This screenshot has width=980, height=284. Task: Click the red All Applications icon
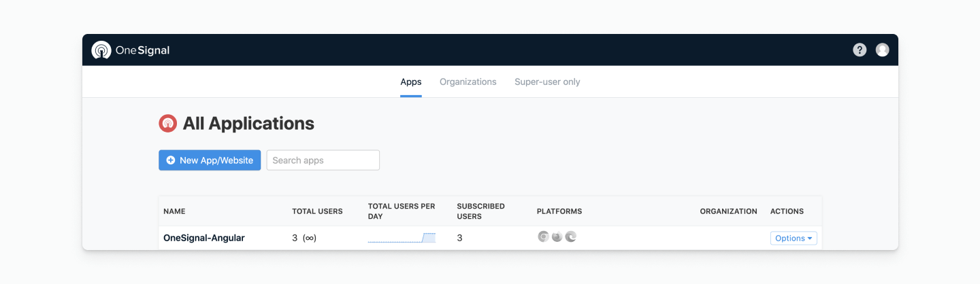167,124
